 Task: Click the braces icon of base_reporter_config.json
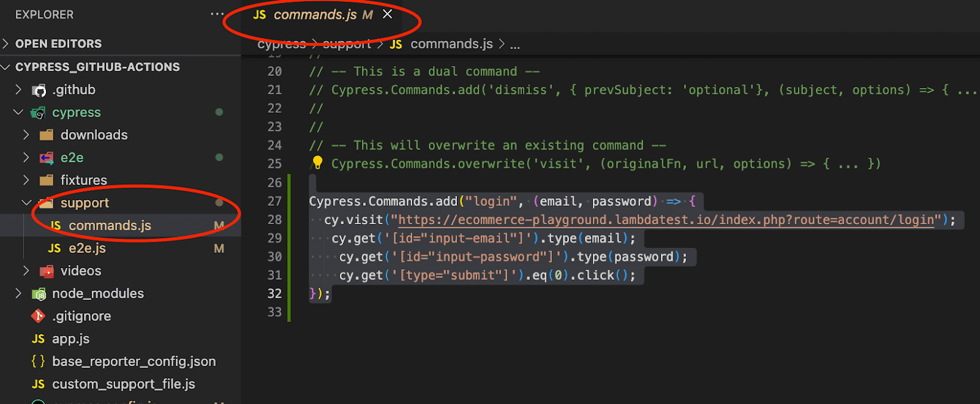(38, 361)
